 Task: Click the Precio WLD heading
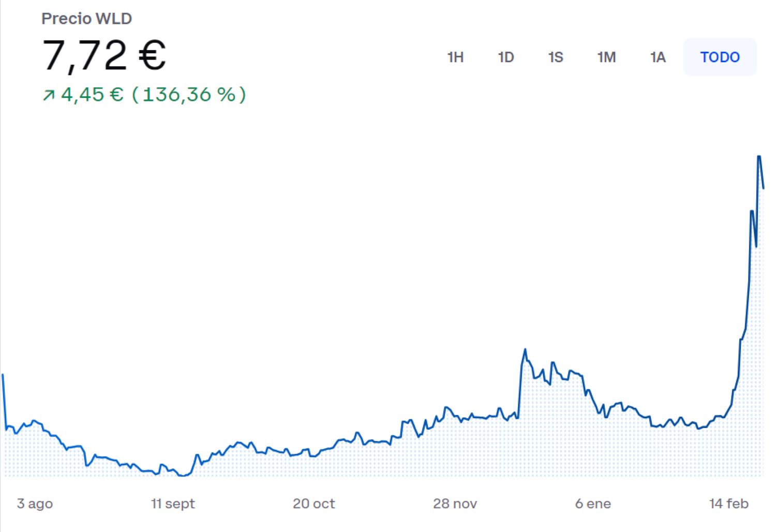click(x=86, y=19)
